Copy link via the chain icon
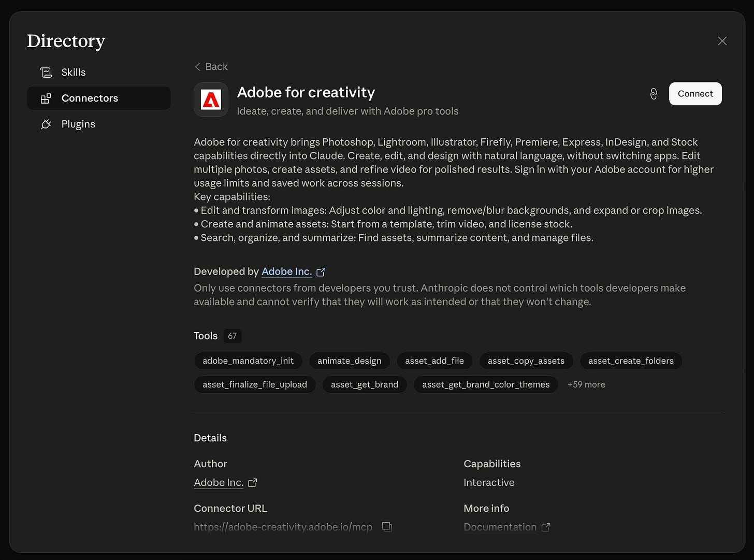754x560 pixels. click(x=654, y=94)
